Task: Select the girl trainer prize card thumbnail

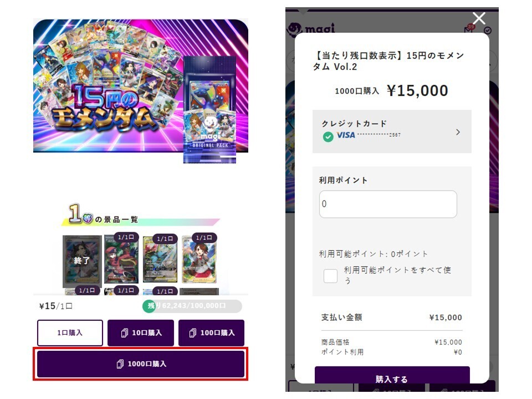Action: tap(199, 259)
